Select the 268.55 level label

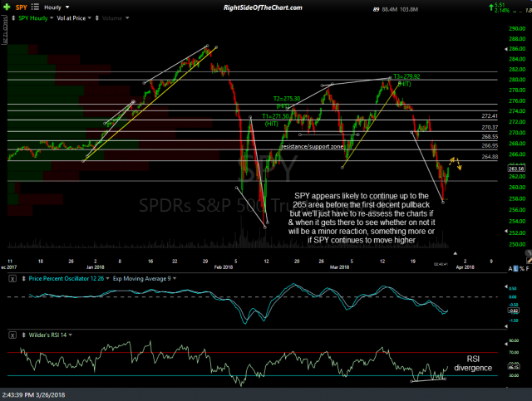490,137
